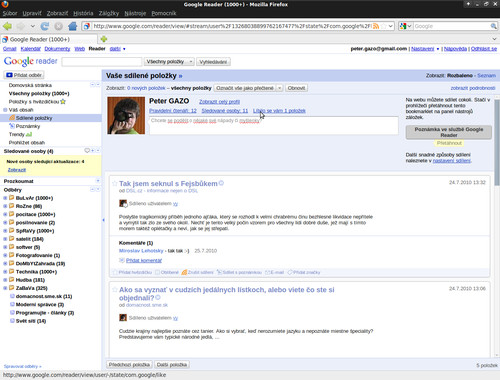Image resolution: width=500 pixels, height=380 pixels.
Task: Collapse sidebar with the arrow divider
Action: (x=103, y=220)
